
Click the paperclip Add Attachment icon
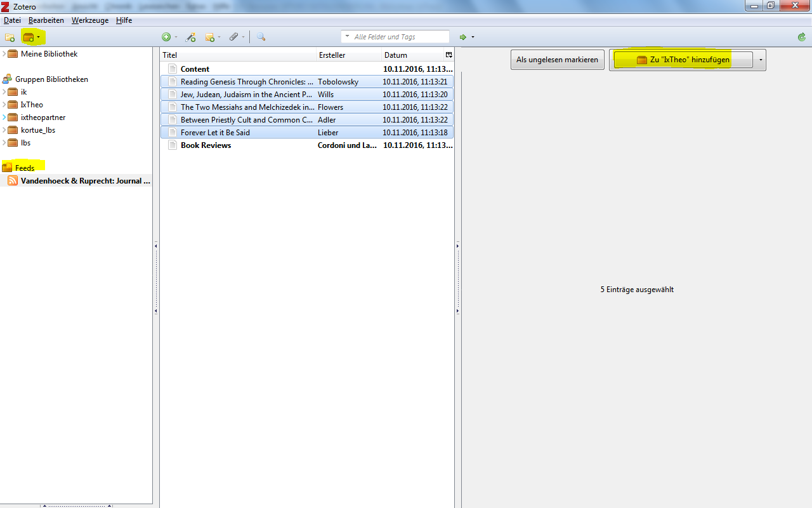coord(233,37)
